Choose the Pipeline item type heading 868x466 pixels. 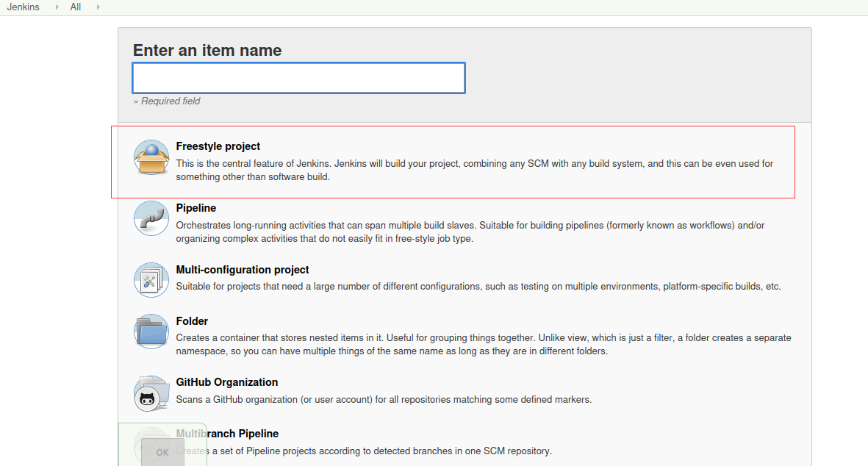pyautogui.click(x=196, y=208)
